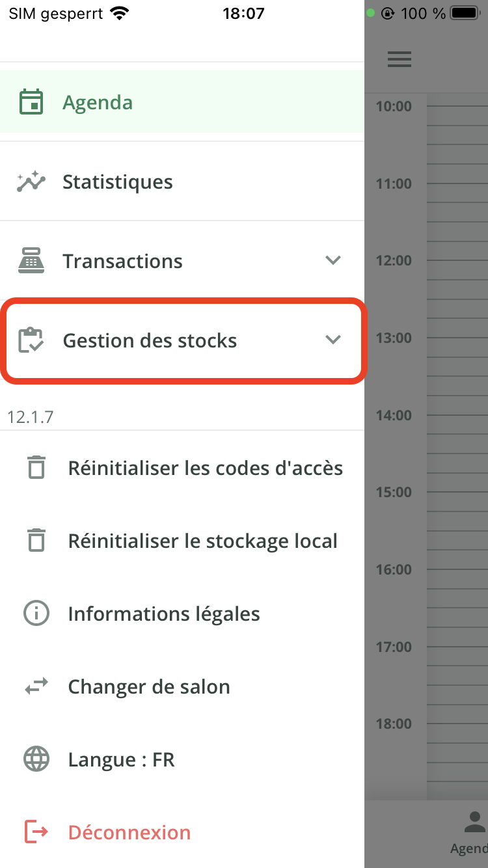This screenshot has height=868, width=488.
Task: Tap the globe icon for Langue
Action: coord(36,759)
